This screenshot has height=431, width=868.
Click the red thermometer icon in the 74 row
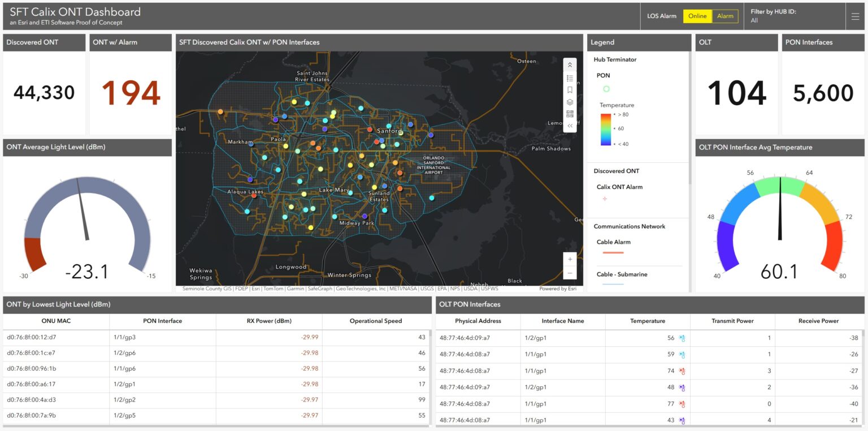(x=682, y=371)
